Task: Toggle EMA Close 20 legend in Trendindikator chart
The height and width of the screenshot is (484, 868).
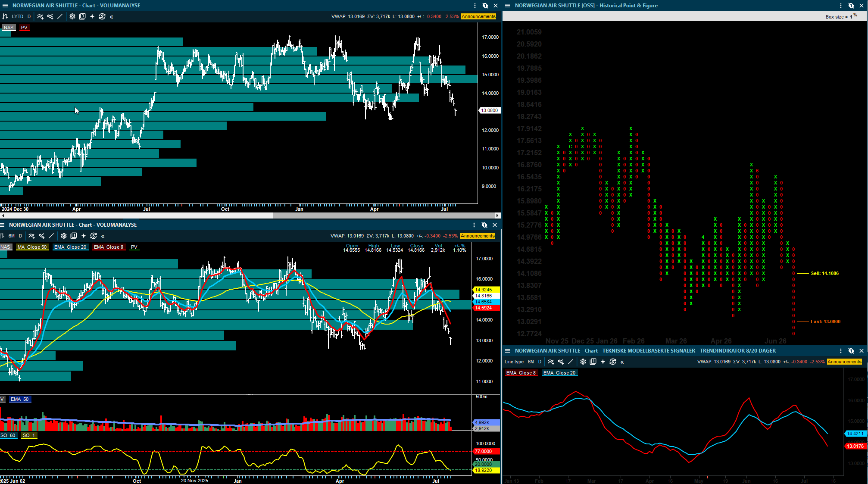Action: pyautogui.click(x=559, y=373)
